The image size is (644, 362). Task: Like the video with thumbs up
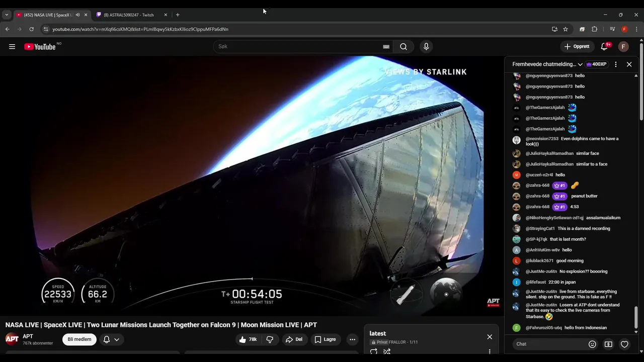pyautogui.click(x=248, y=339)
